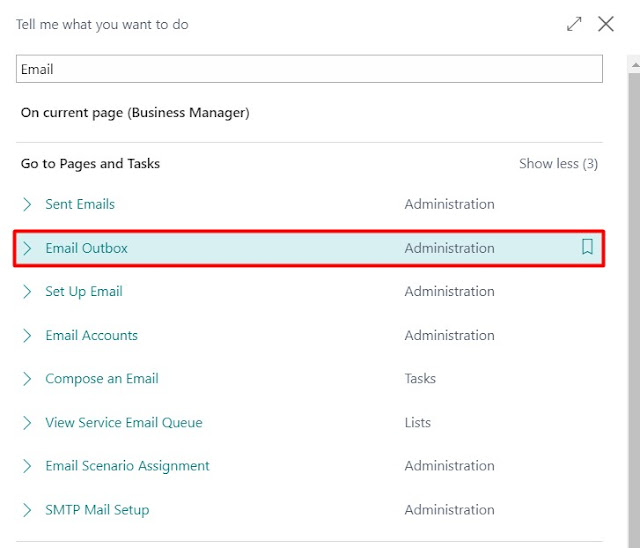Click the chevron beside SMTP Mail Setup
The width and height of the screenshot is (640, 548).
27,509
